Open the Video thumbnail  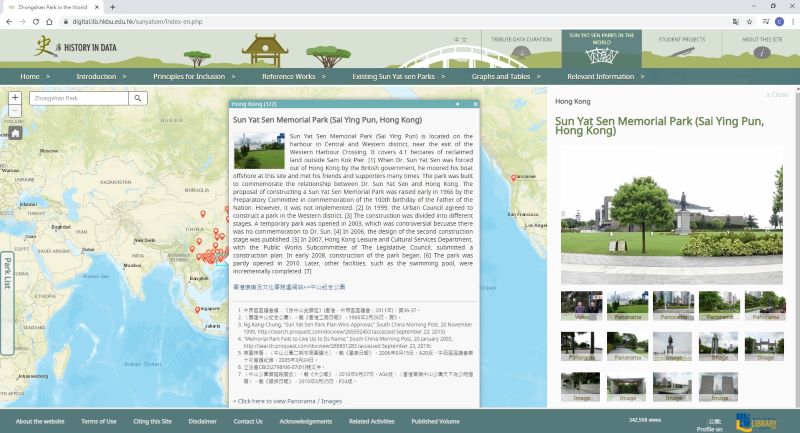[582, 305]
